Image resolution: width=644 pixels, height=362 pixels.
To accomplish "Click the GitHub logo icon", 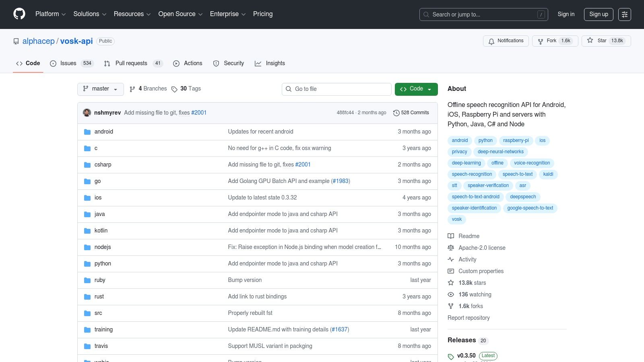I will coord(19,14).
